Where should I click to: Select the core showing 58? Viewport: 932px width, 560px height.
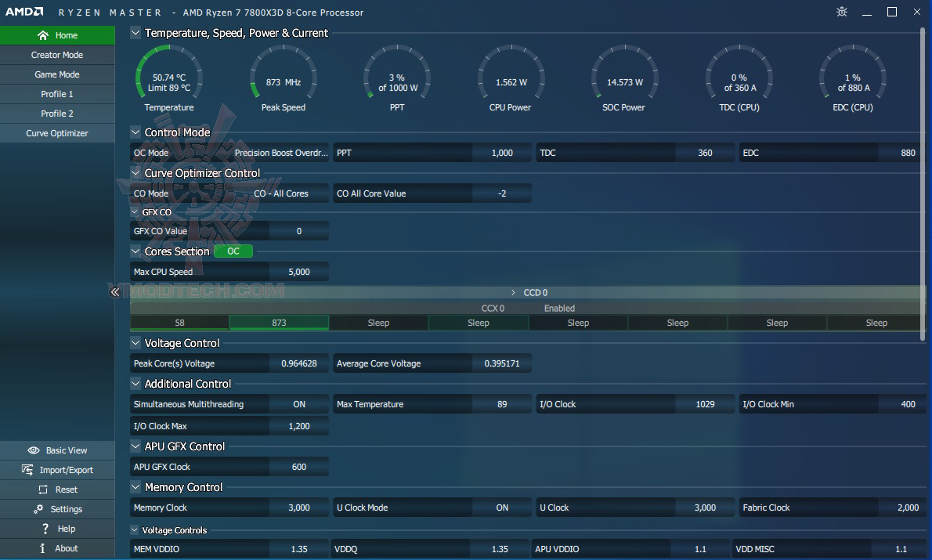point(179,323)
